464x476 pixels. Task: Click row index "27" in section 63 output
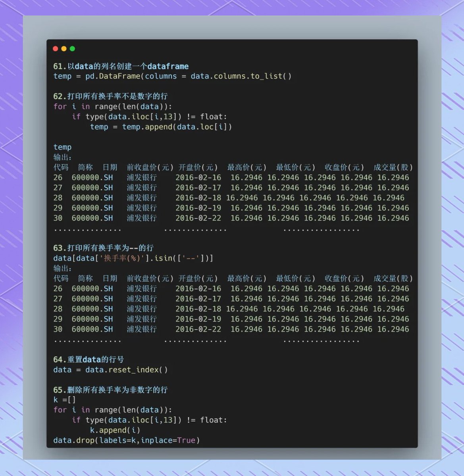click(x=58, y=299)
